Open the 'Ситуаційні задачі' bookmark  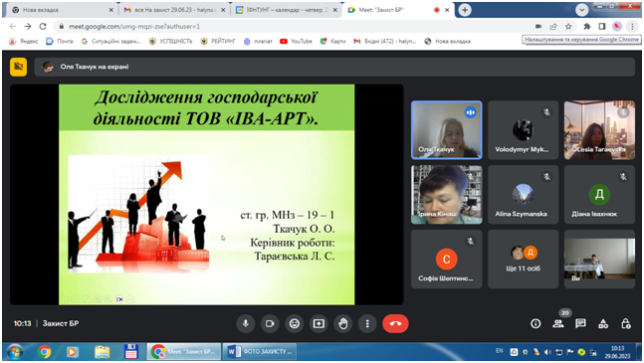(x=110, y=41)
